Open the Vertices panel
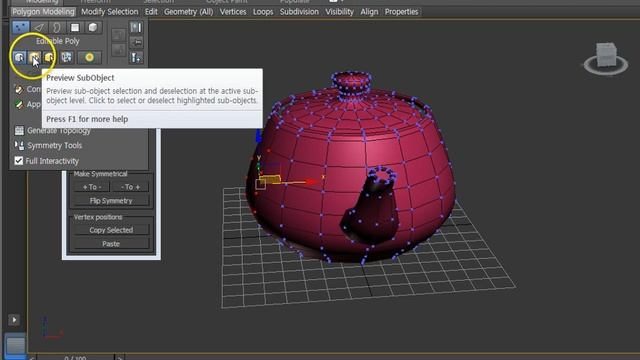 coord(233,12)
